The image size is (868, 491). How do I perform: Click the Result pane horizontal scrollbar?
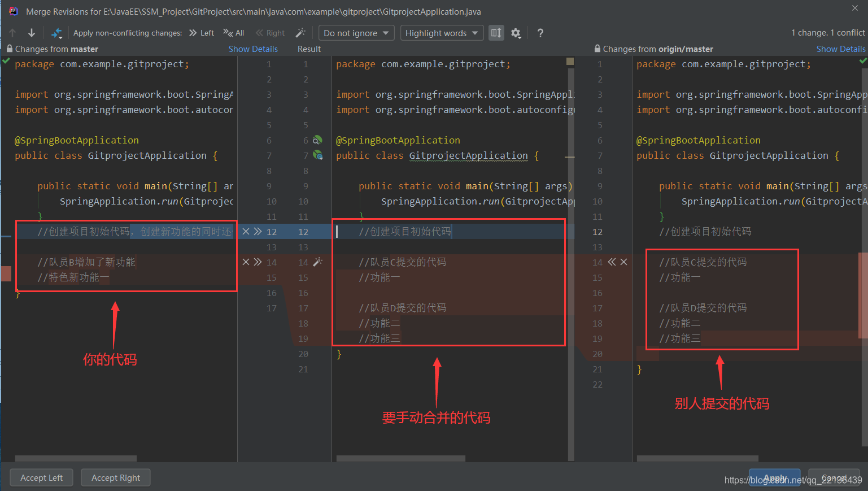401,458
